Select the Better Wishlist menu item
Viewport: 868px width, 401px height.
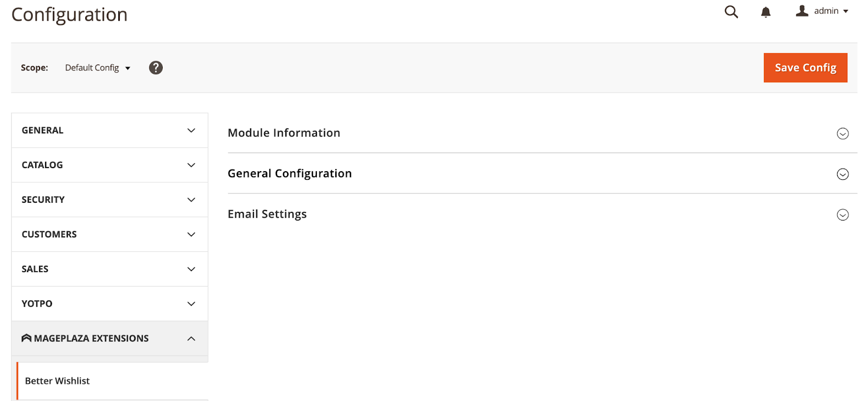tap(58, 381)
